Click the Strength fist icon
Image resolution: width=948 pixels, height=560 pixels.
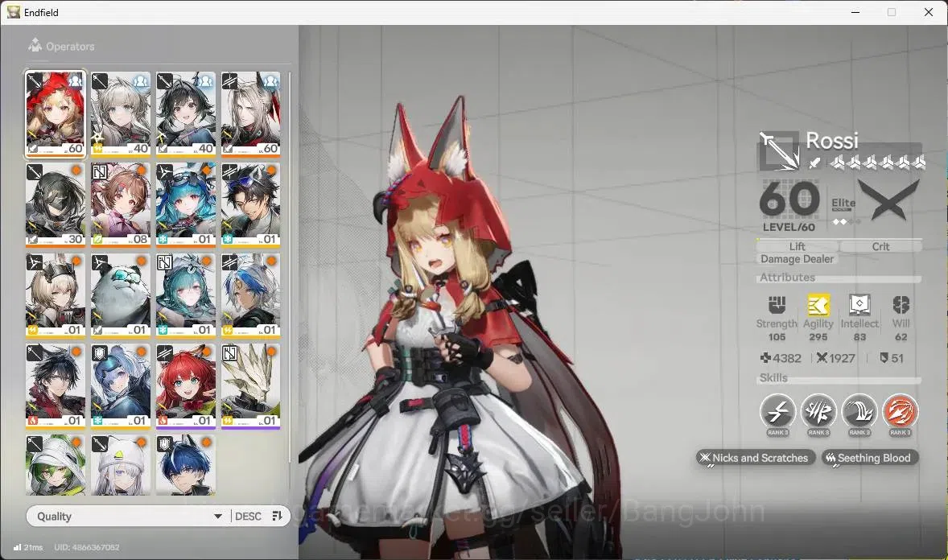coord(777,305)
